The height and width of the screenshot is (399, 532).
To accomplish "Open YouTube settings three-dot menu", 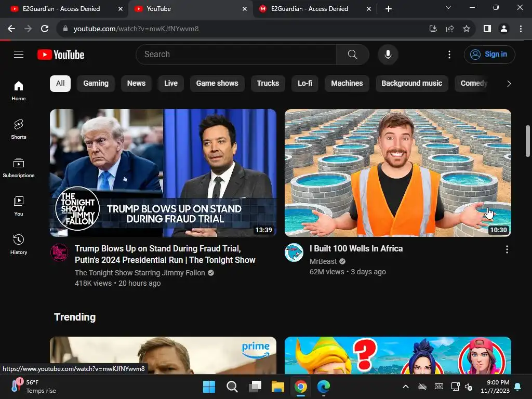I will [449, 54].
